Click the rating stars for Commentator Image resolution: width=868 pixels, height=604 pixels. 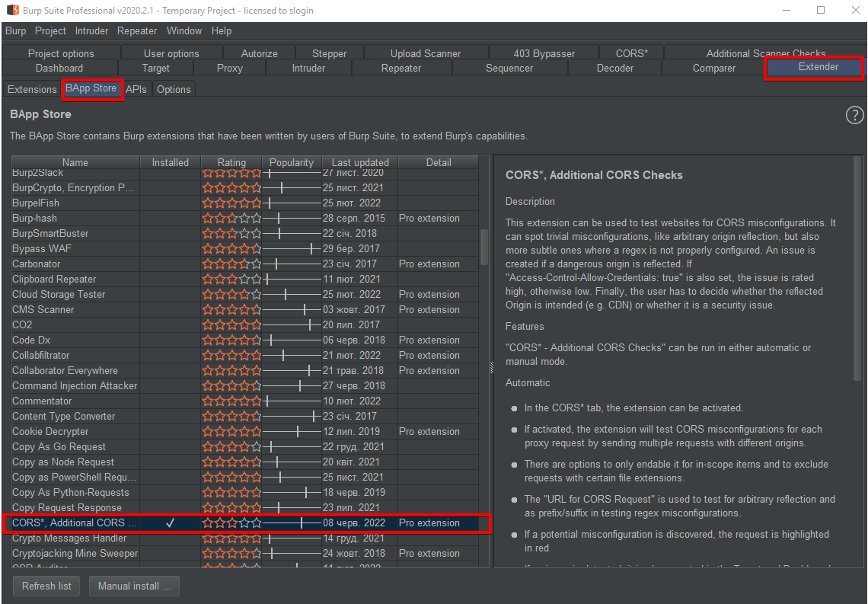231,401
